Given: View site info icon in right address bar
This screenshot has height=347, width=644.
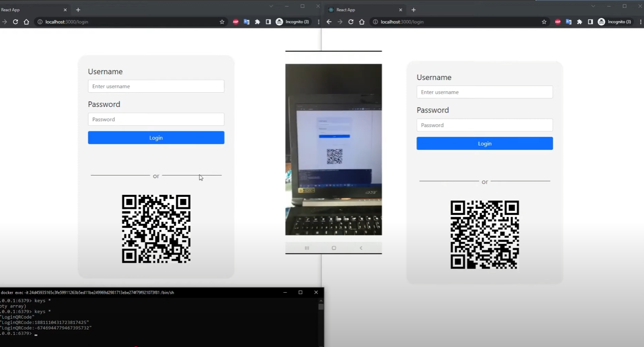Looking at the screenshot, I should (375, 22).
